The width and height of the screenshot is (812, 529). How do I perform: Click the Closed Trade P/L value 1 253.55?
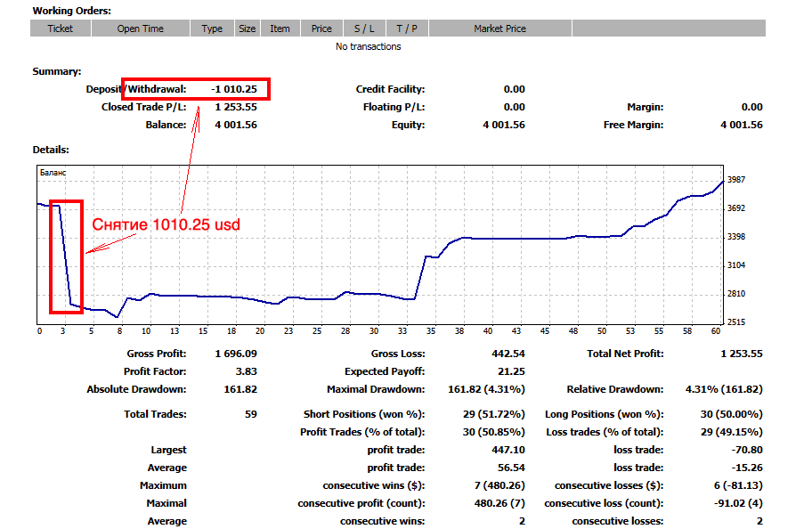coord(235,107)
